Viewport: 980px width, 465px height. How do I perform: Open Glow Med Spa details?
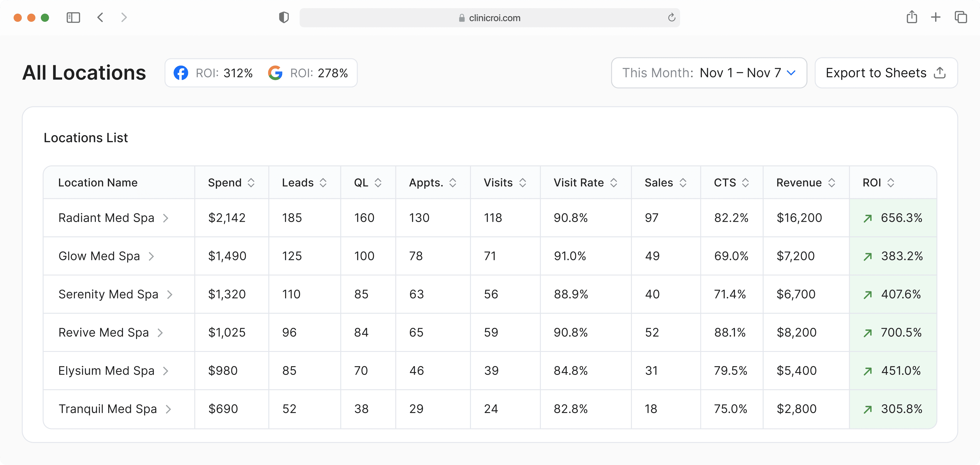click(x=152, y=256)
